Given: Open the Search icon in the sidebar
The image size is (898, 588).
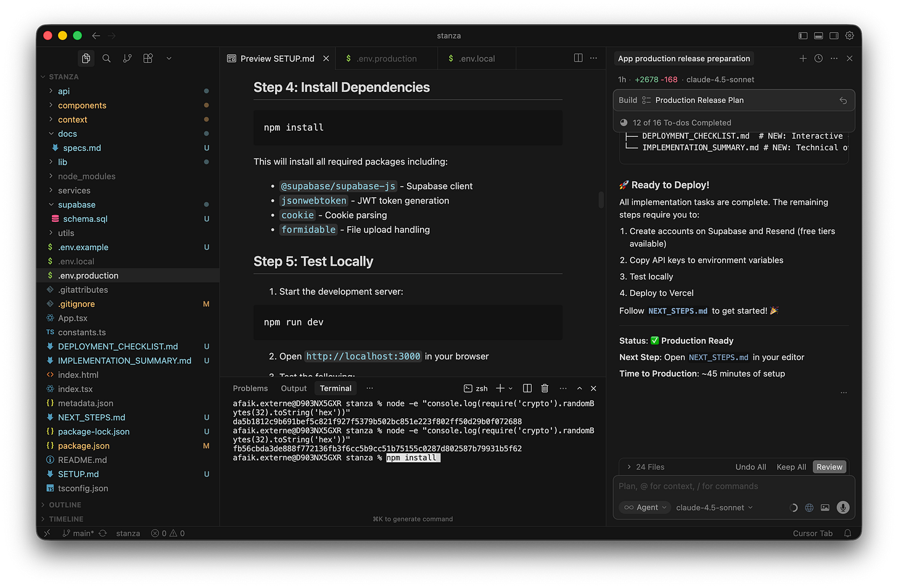Looking at the screenshot, I should click(x=106, y=58).
